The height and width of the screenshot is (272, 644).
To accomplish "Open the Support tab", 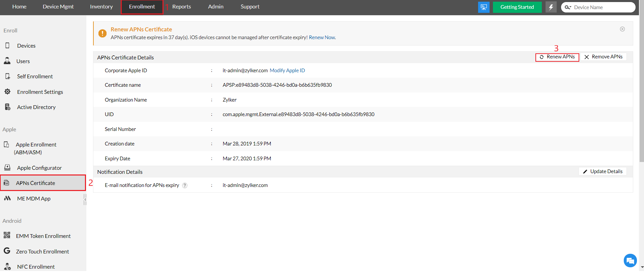I will pos(250,7).
